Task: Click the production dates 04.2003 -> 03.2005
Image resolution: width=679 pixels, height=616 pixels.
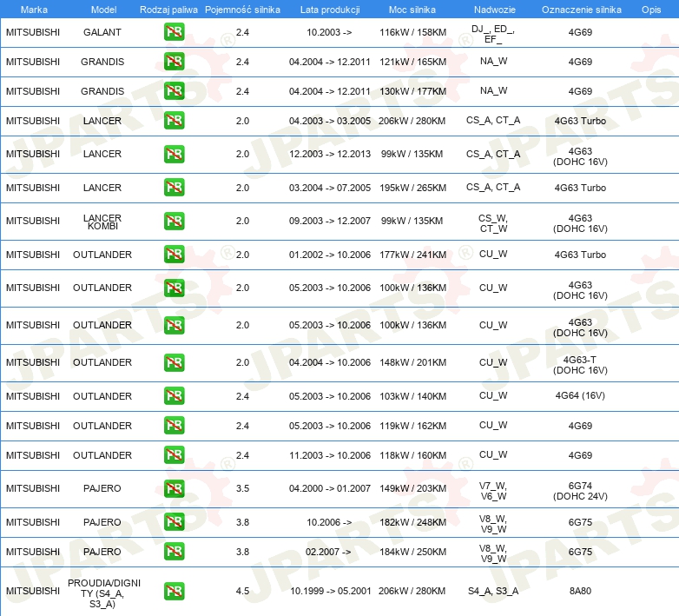Action: coord(330,121)
